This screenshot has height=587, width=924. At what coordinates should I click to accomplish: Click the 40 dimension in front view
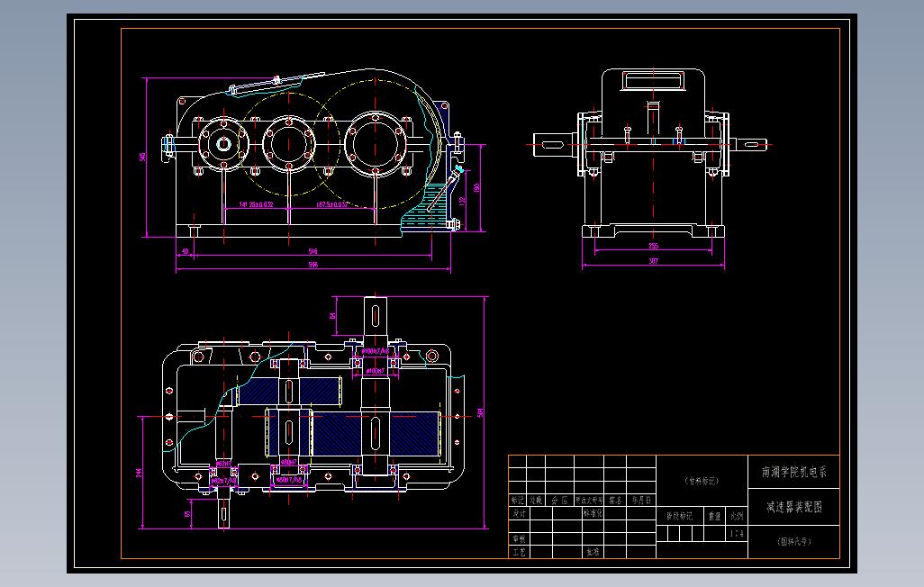(185, 252)
